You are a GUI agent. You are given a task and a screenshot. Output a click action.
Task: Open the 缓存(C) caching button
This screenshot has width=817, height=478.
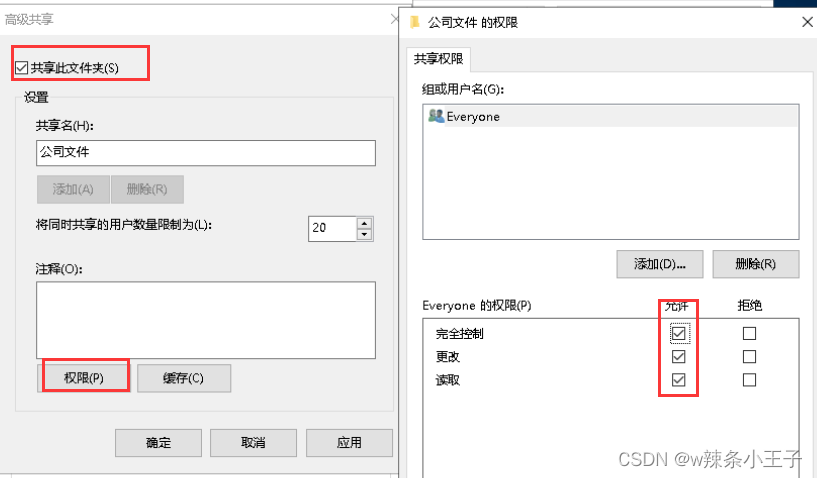[183, 378]
